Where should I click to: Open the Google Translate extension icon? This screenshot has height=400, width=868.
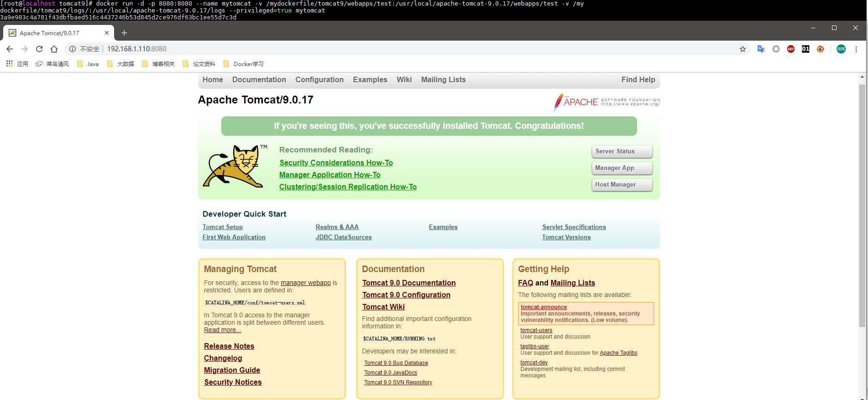click(x=761, y=49)
